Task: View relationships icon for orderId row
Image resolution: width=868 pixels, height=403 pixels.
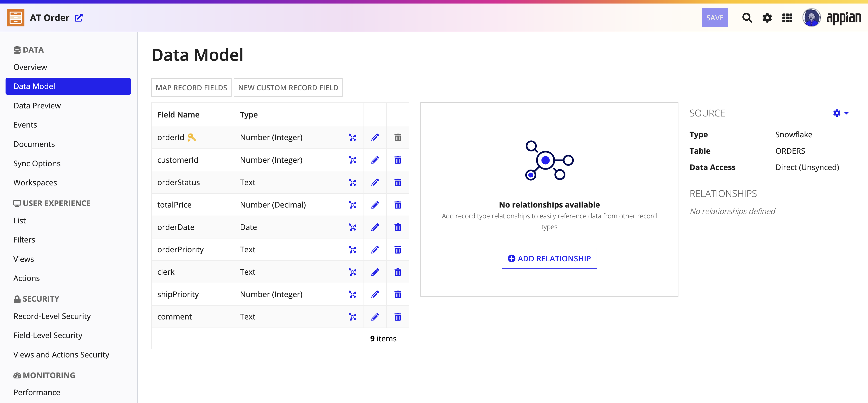Action: pos(352,137)
